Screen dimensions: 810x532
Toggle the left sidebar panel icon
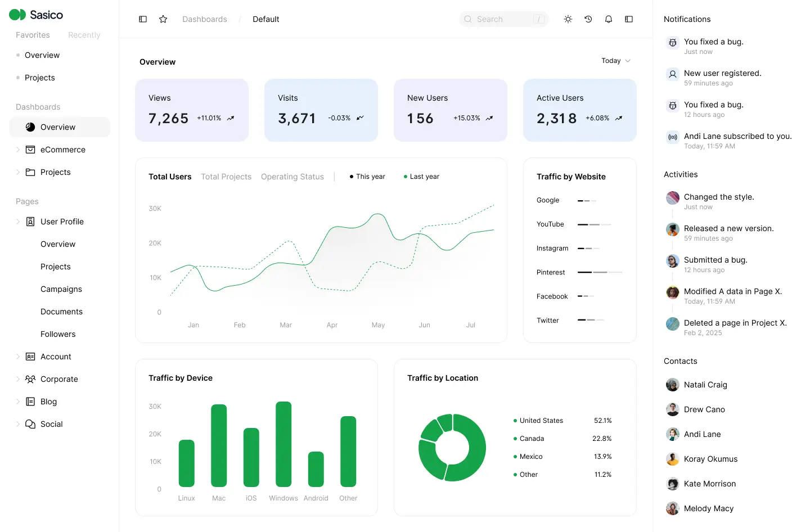(143, 19)
